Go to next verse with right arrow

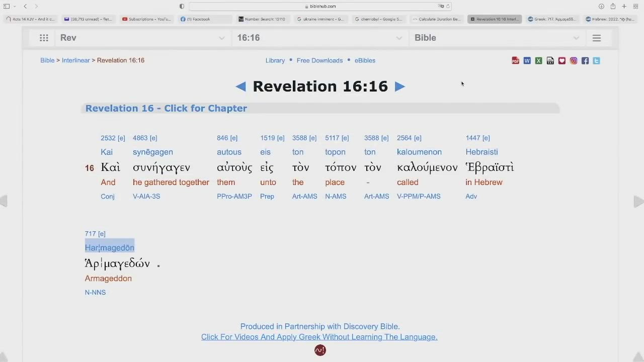399,86
